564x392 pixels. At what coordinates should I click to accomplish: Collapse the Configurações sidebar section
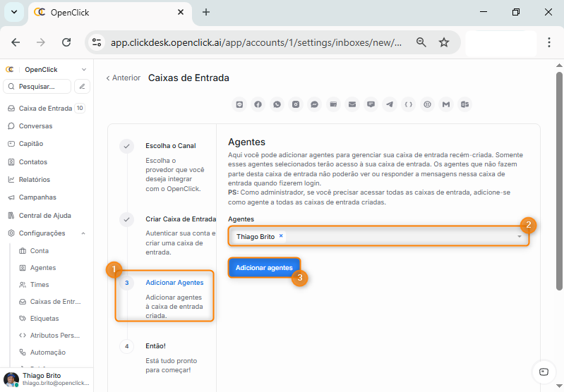pos(83,233)
